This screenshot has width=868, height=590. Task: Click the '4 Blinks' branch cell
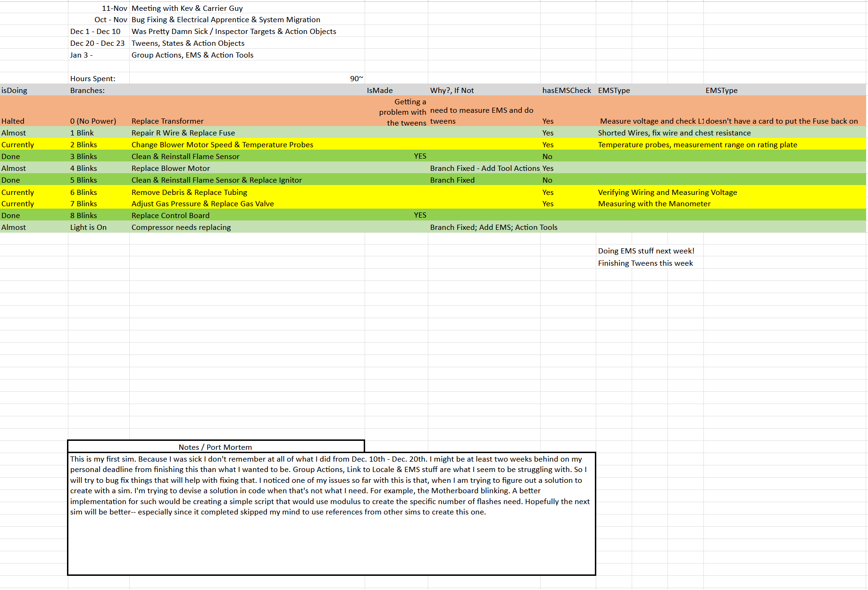coord(99,168)
